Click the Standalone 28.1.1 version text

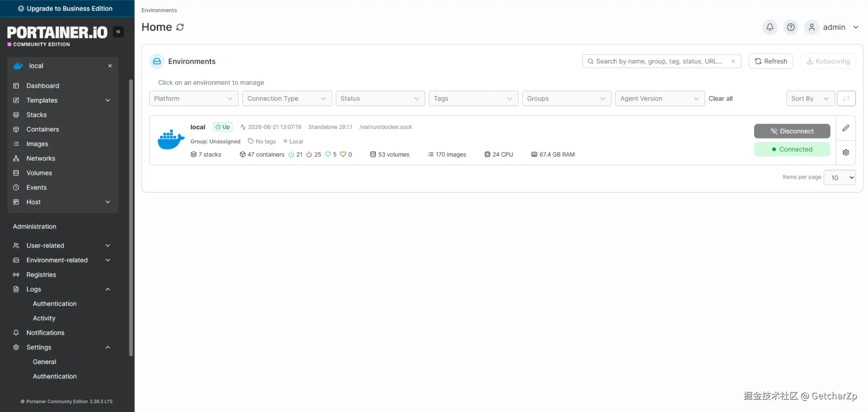coord(330,127)
